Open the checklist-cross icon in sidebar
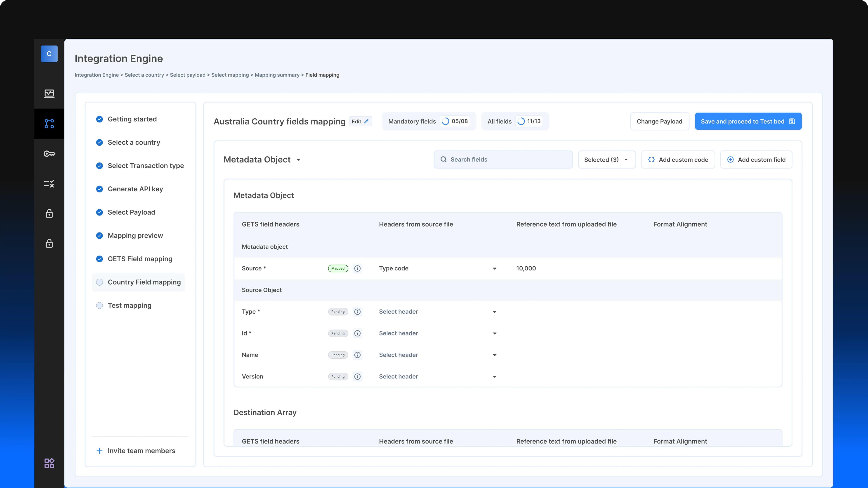Image resolution: width=868 pixels, height=488 pixels. 49,183
